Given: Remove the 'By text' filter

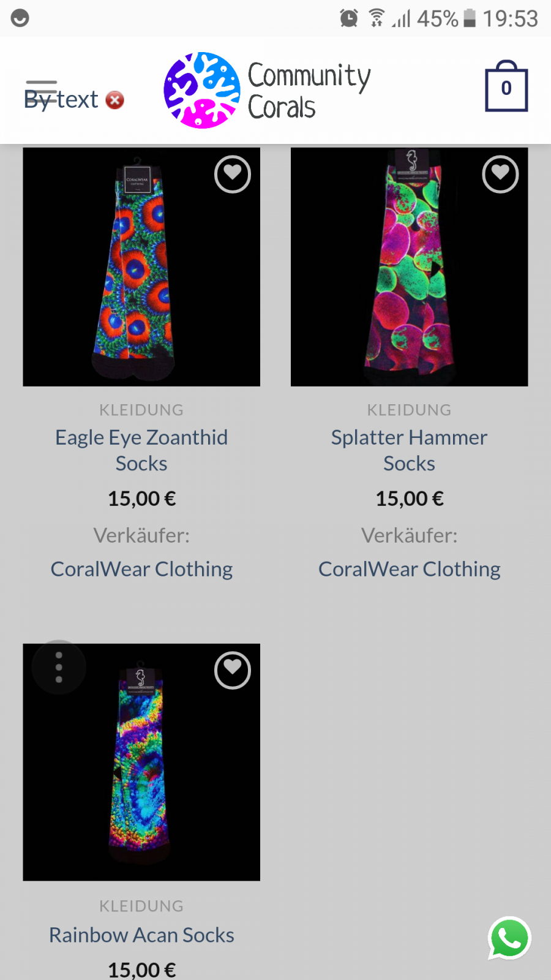Looking at the screenshot, I should [x=114, y=100].
